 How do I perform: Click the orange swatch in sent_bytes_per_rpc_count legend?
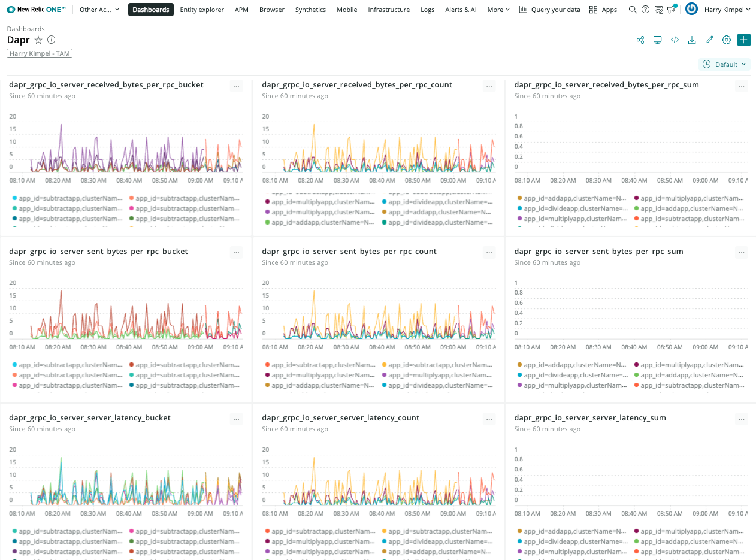pyautogui.click(x=267, y=365)
